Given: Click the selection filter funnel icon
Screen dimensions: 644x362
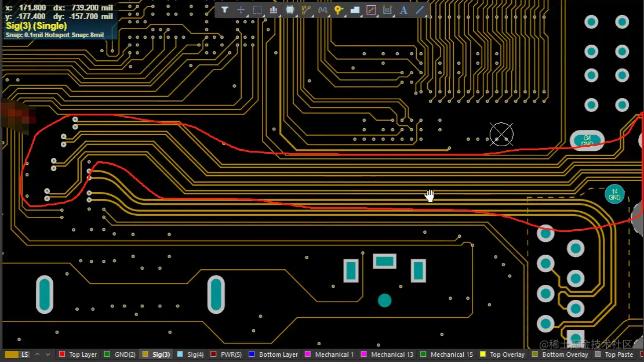Looking at the screenshot, I should (x=225, y=10).
